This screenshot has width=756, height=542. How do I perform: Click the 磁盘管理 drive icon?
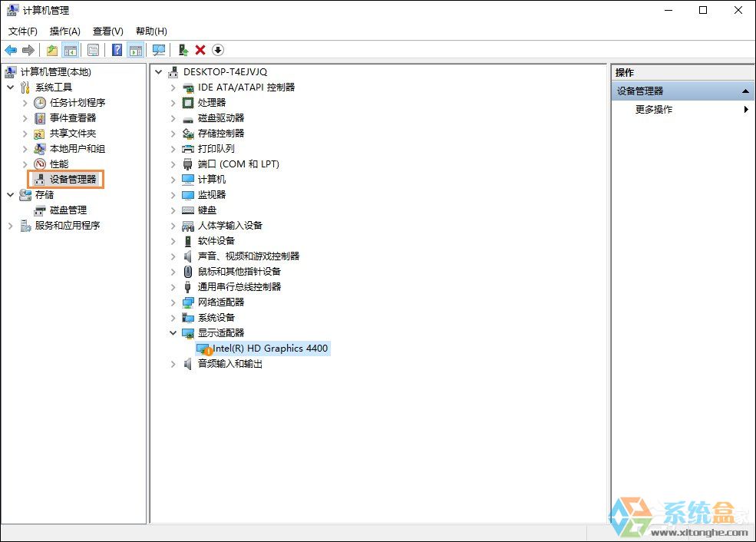click(40, 210)
